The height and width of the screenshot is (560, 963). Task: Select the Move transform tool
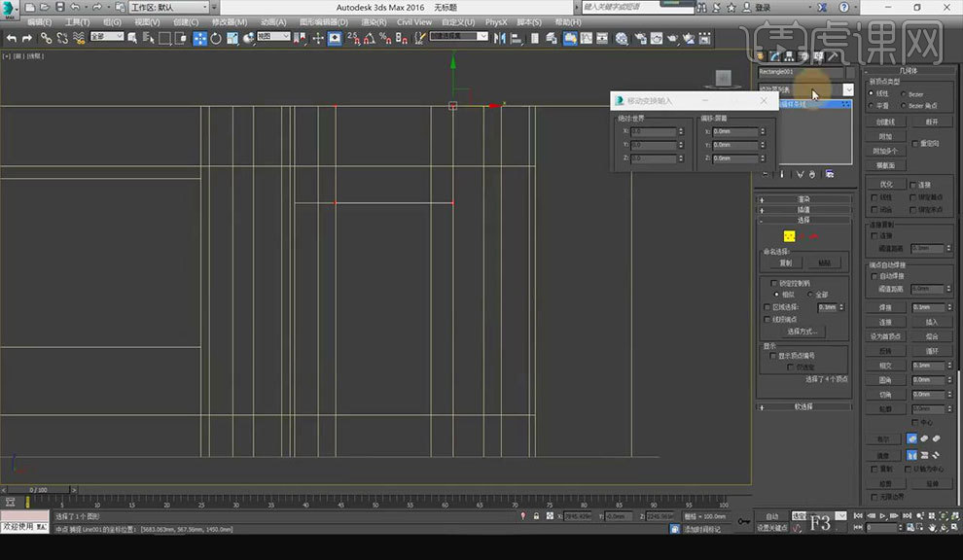[x=199, y=38]
